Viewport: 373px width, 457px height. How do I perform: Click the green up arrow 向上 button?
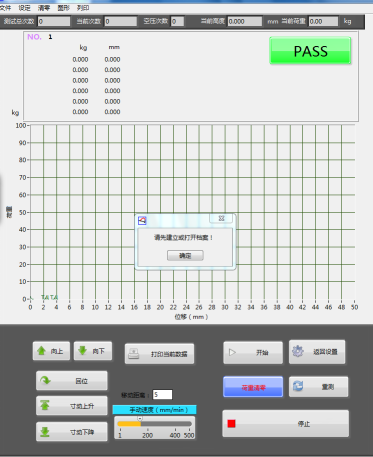(x=51, y=351)
